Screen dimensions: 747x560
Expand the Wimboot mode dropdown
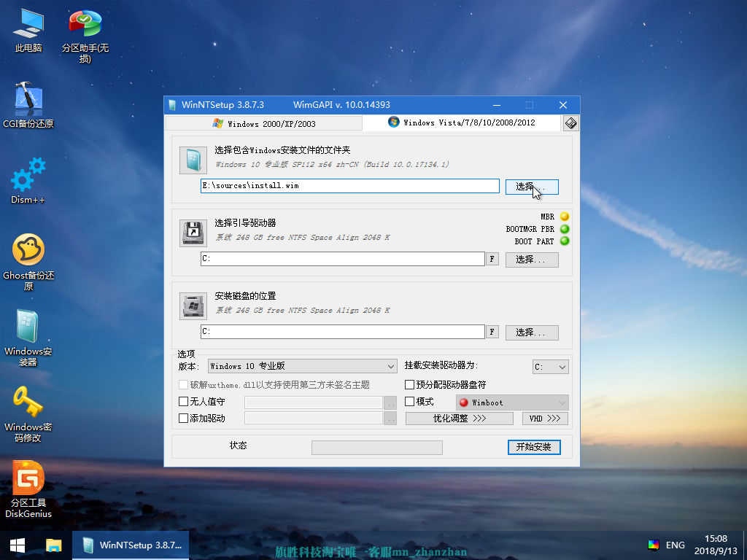(511, 402)
